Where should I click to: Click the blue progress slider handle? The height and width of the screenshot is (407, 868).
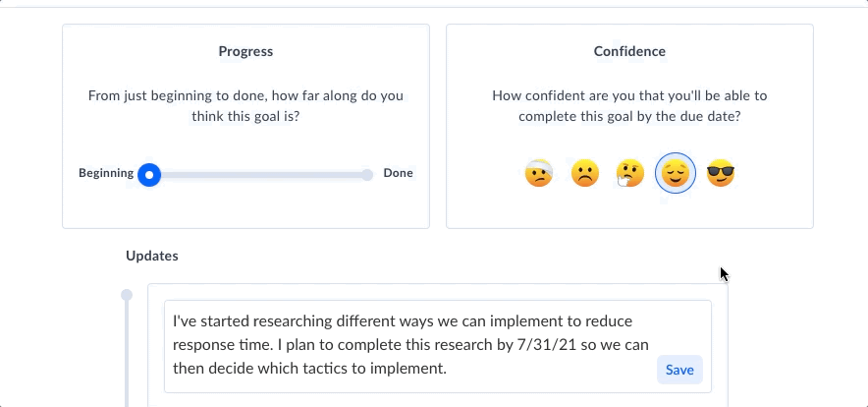[x=149, y=175]
